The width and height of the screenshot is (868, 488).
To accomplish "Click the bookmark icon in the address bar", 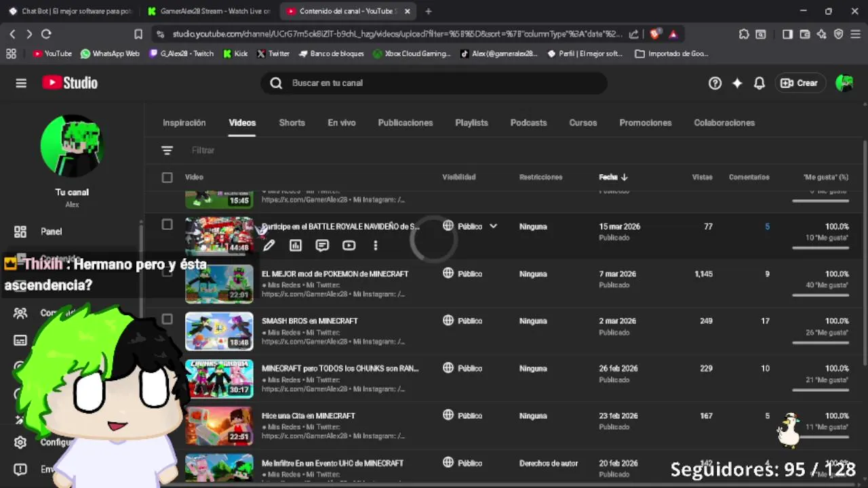I will [138, 34].
